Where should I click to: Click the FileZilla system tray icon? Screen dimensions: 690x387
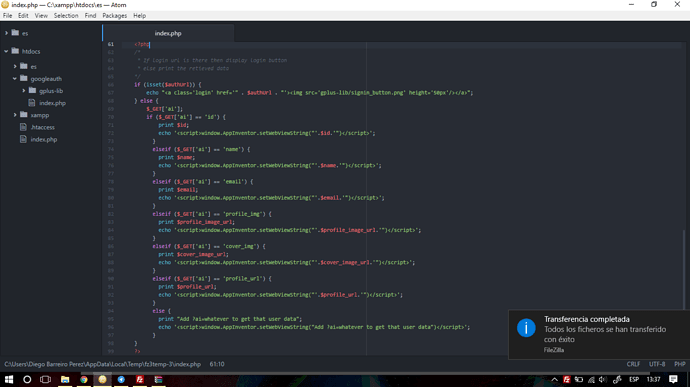pos(567,380)
